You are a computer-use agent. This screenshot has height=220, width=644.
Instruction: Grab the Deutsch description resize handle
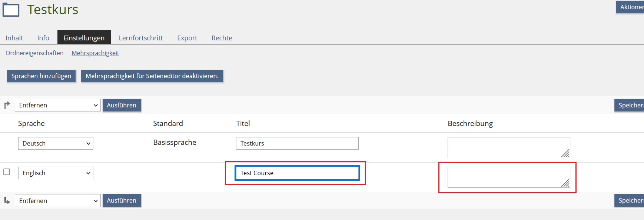coord(565,153)
